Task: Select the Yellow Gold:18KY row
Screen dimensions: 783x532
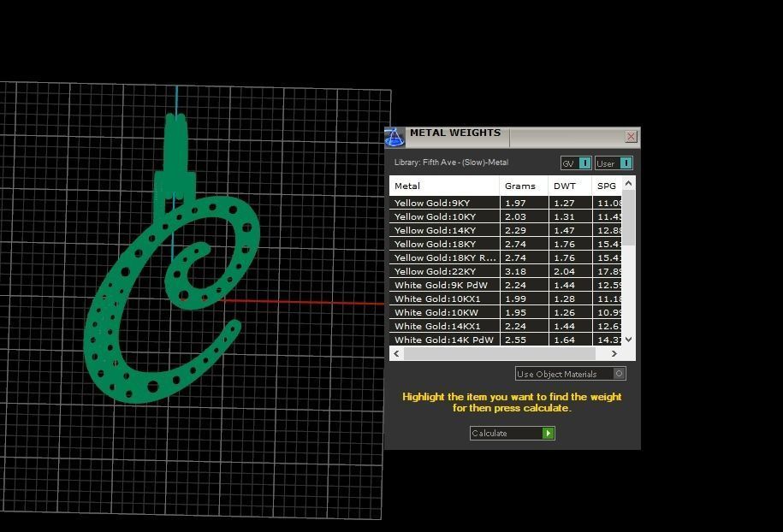Action: tap(506, 244)
